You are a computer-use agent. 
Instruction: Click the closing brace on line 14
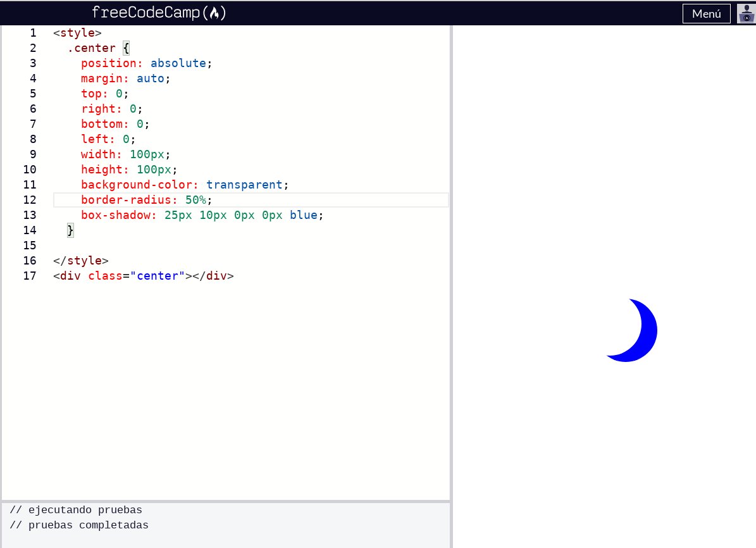tap(70, 230)
